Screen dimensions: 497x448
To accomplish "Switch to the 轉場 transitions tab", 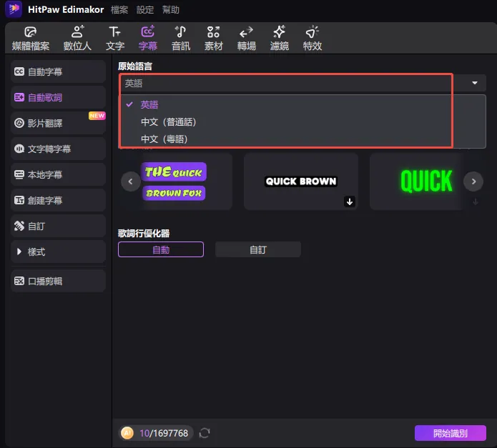I will tap(247, 39).
